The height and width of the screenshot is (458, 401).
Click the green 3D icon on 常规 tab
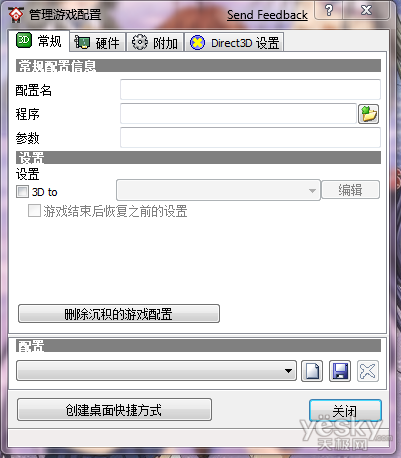(x=24, y=40)
